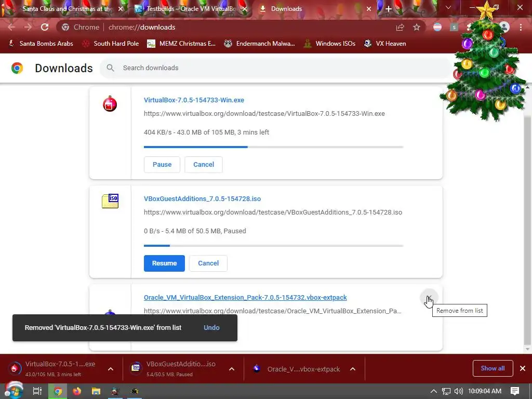Resume the VBoxGuestAdditions iso download
Viewport: 532px width, 399px height.
click(164, 263)
